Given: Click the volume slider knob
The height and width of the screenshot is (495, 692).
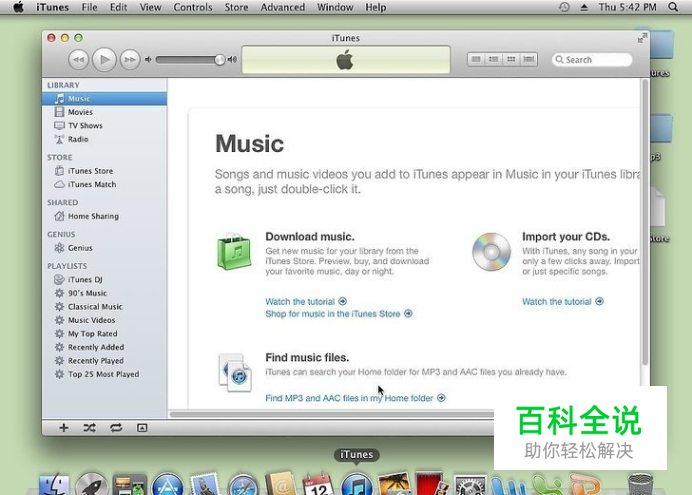Looking at the screenshot, I should click(219, 60).
